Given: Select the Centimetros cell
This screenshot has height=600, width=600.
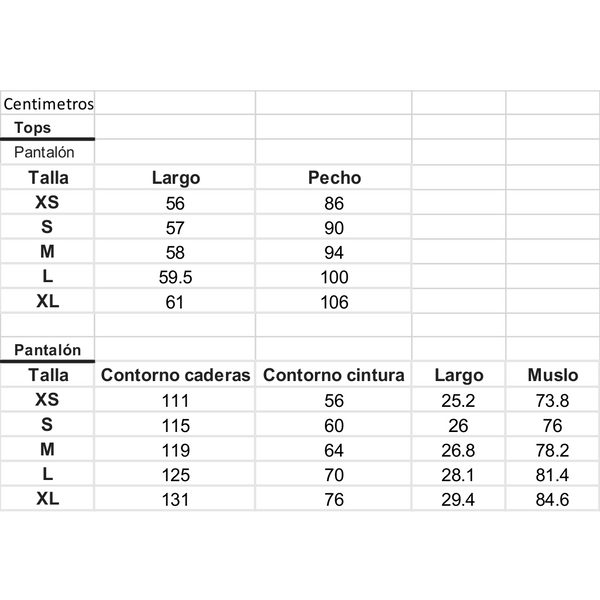Looking at the screenshot, I should coord(47,103).
